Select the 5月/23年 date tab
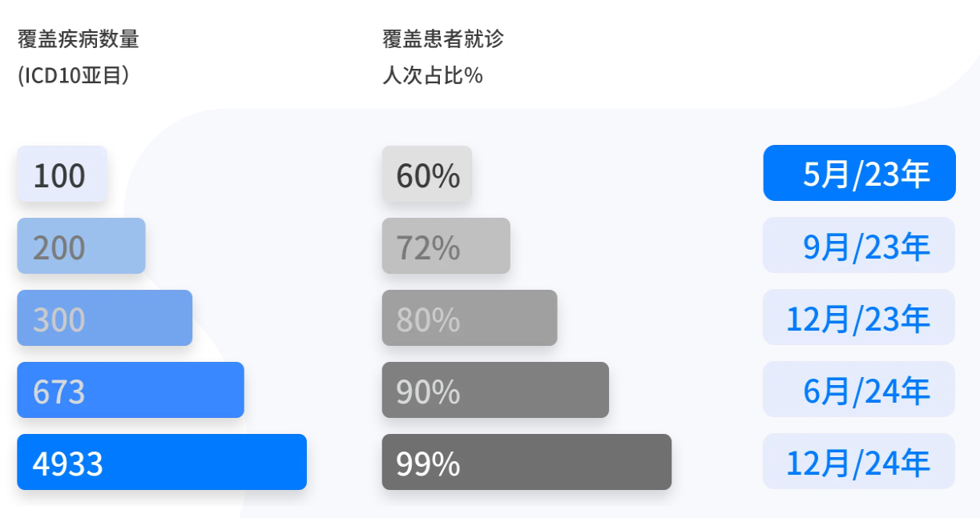The width and height of the screenshot is (980, 518). point(859,173)
